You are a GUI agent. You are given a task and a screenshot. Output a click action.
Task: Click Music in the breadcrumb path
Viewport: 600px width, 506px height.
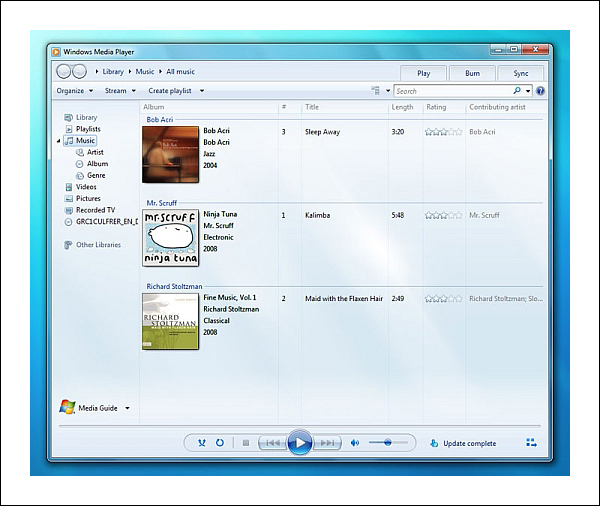(x=145, y=72)
